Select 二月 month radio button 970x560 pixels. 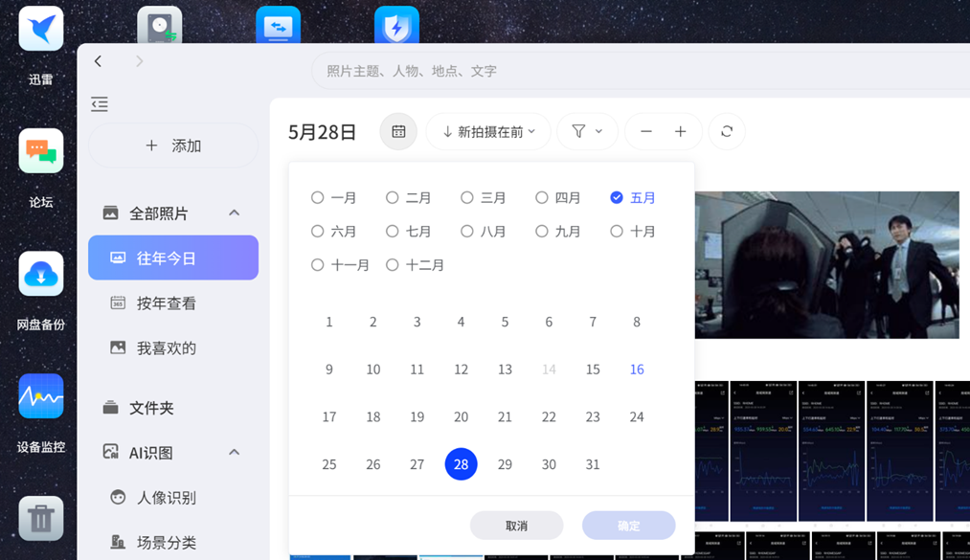coord(393,198)
